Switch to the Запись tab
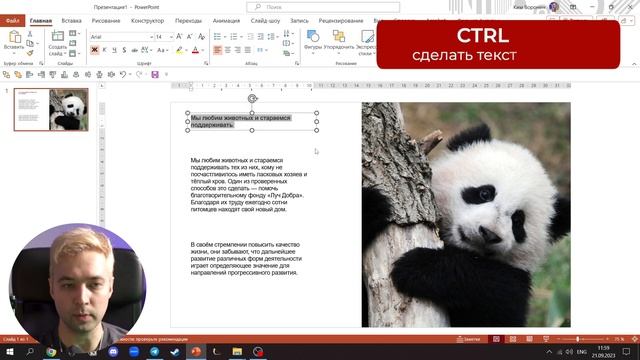 (x=299, y=20)
